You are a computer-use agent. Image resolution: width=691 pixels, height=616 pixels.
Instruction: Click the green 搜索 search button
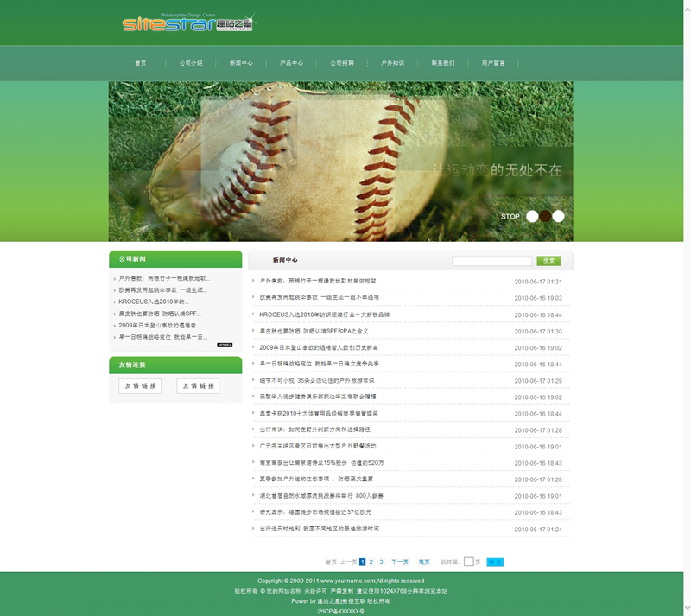pos(548,261)
